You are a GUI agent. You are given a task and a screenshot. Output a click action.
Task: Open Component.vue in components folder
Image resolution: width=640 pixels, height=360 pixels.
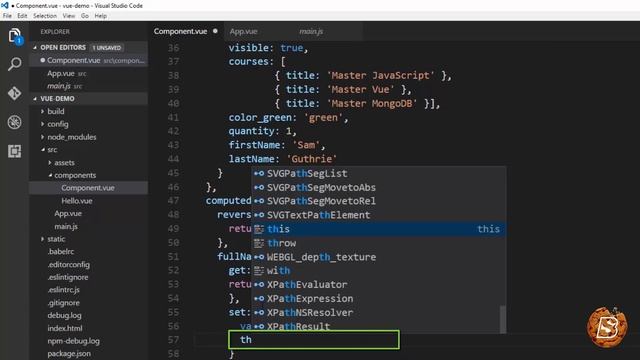click(x=88, y=188)
